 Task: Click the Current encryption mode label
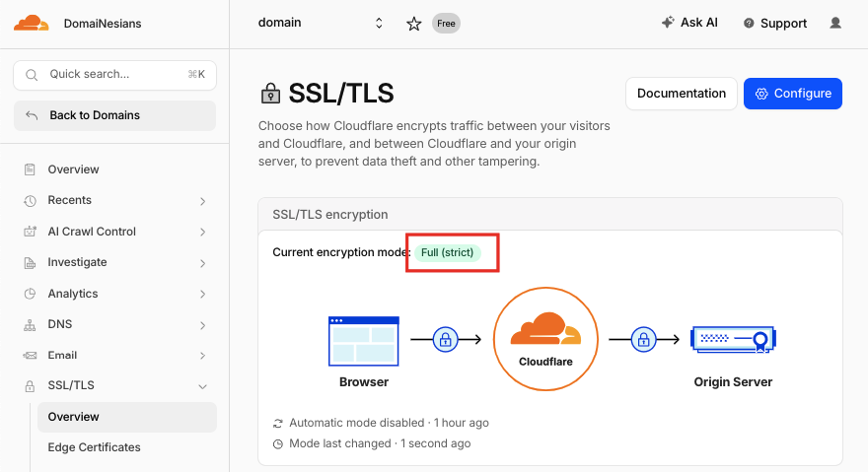(341, 252)
